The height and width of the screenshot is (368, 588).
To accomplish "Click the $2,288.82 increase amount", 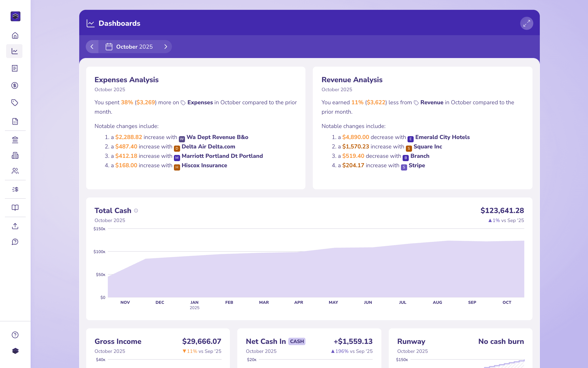I will coord(129,137).
